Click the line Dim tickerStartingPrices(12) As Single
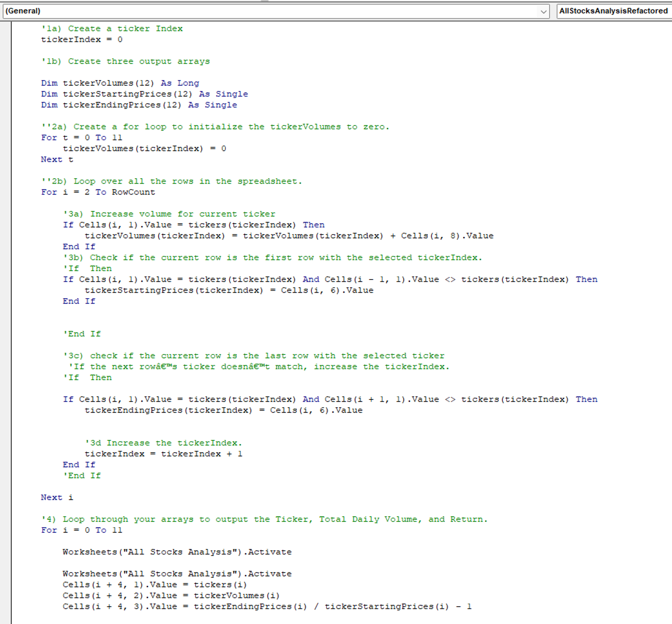 tap(145, 94)
